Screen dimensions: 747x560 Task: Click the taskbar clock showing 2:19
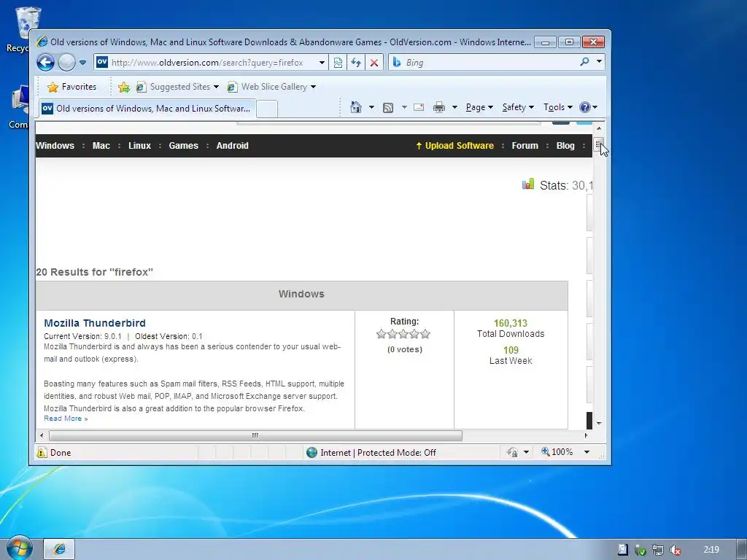[711, 550]
